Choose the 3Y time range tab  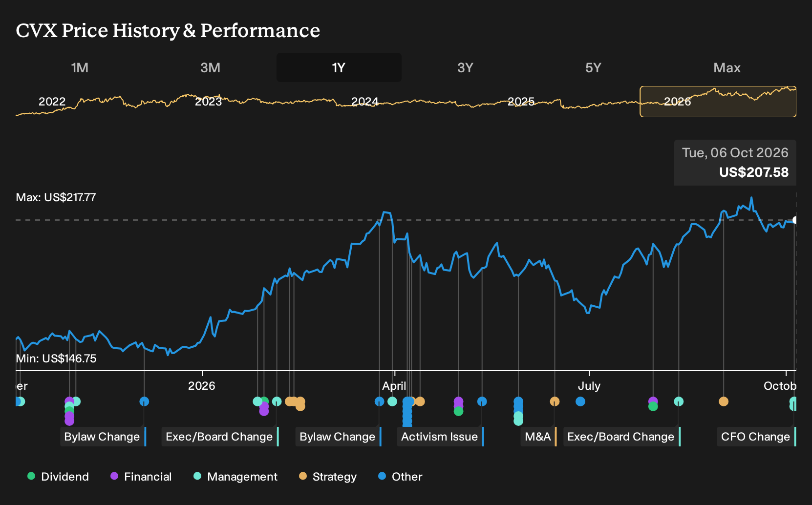[x=465, y=67]
